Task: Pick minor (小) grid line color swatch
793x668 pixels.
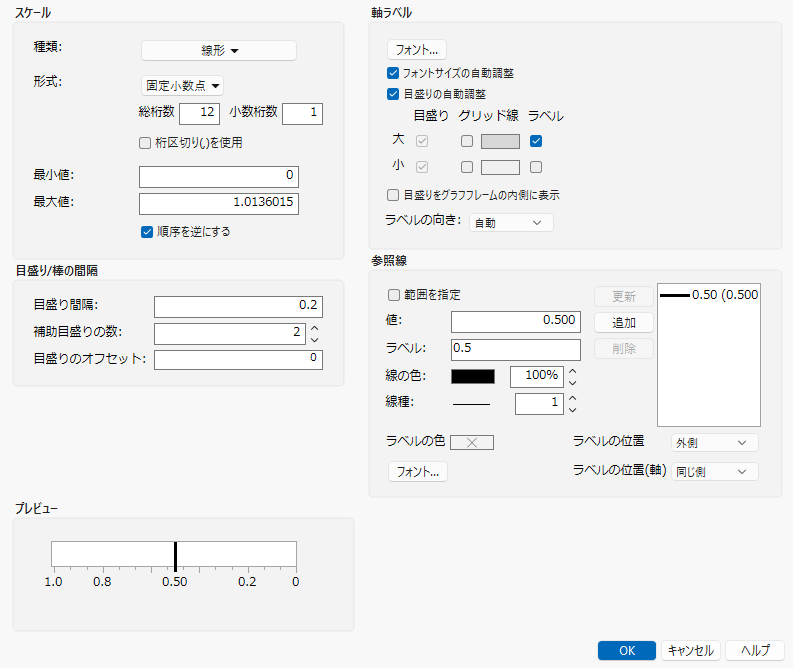Action: point(500,167)
